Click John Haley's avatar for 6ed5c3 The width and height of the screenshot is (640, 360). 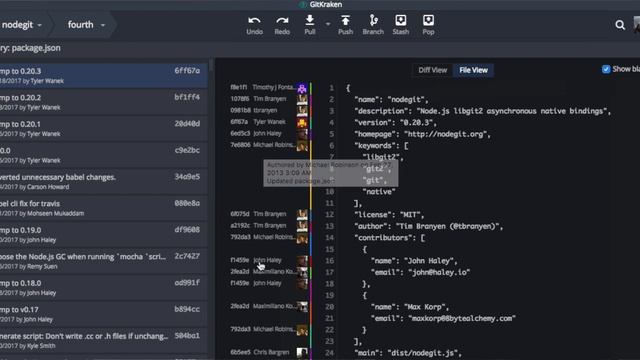tap(302, 133)
